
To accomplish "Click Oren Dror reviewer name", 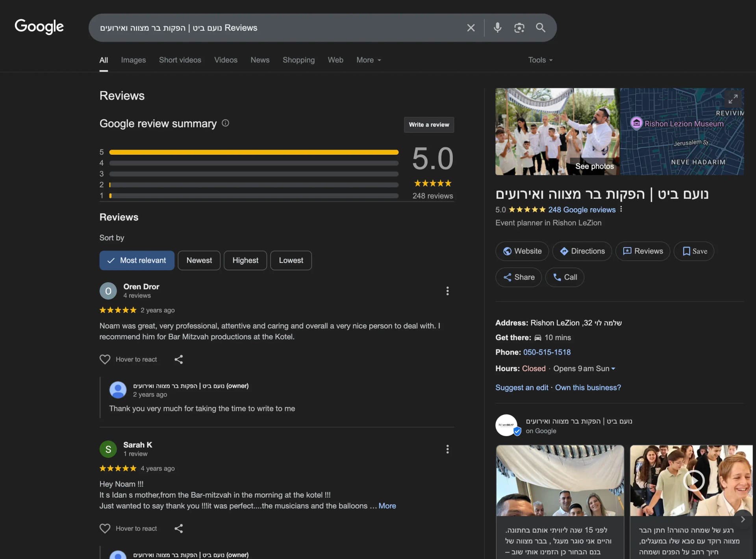I will 141,287.
